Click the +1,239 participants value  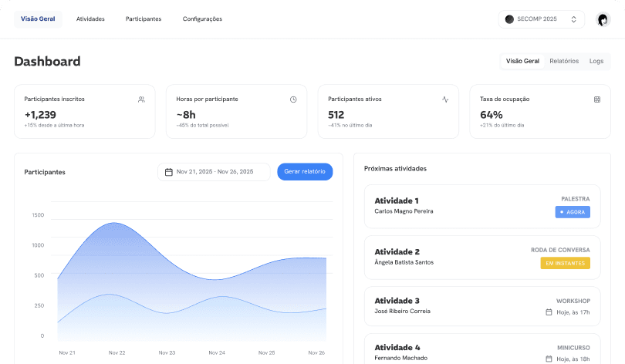point(40,115)
